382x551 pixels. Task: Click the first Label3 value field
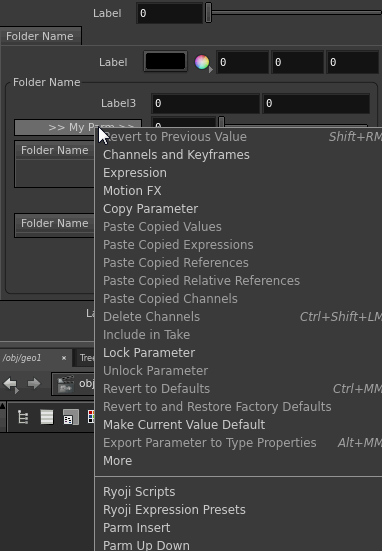(206, 103)
